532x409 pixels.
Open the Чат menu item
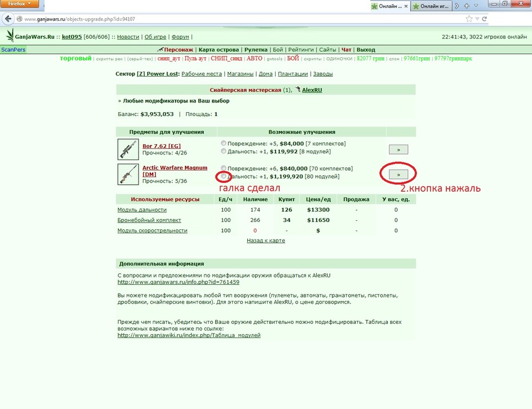coord(346,50)
